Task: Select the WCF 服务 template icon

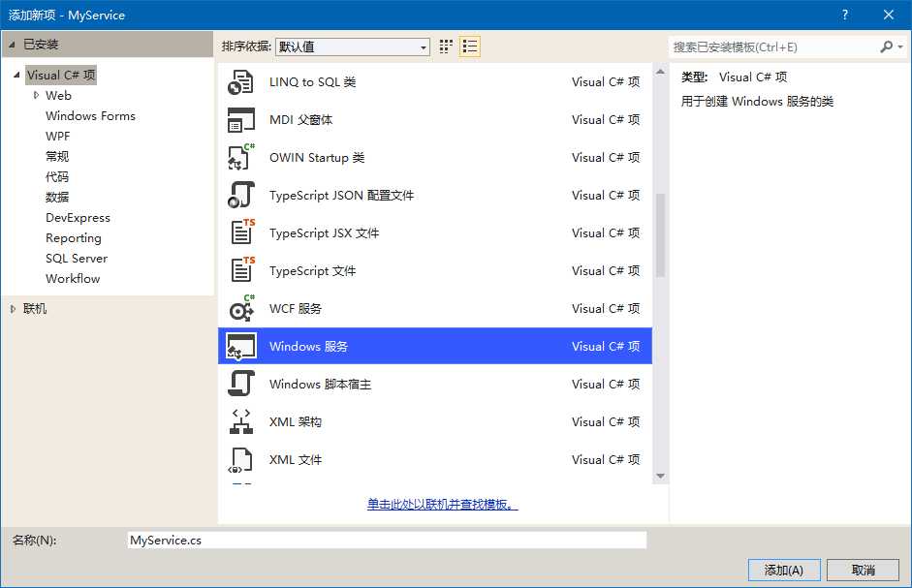Action: [241, 308]
